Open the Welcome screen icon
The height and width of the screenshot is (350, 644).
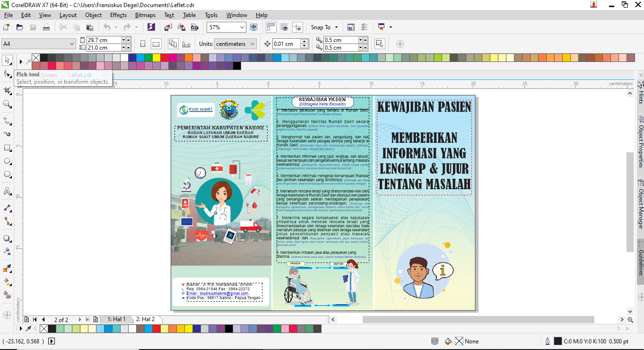351,27
